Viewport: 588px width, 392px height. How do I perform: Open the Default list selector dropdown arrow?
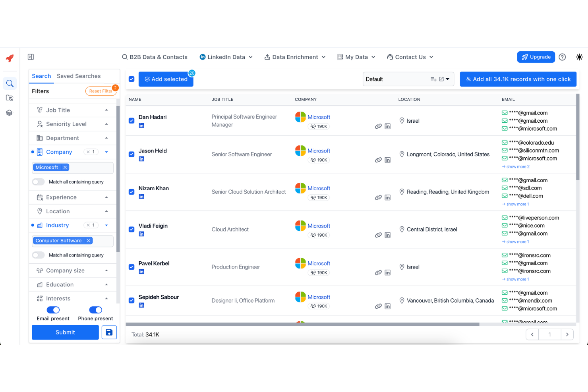point(447,79)
